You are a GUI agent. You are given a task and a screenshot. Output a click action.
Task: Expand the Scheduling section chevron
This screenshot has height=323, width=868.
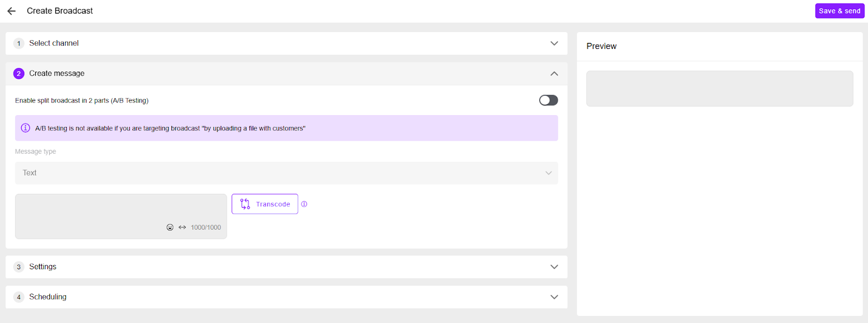554,297
